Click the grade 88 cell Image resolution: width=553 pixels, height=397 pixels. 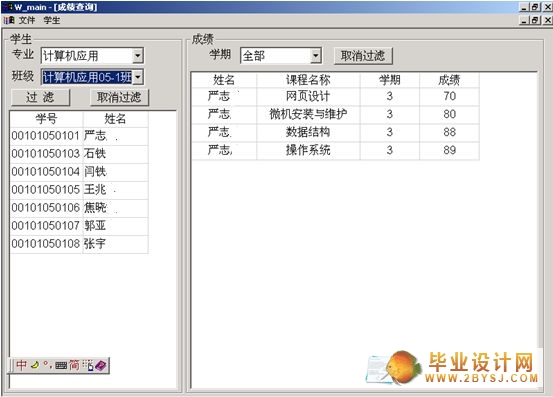tap(450, 132)
